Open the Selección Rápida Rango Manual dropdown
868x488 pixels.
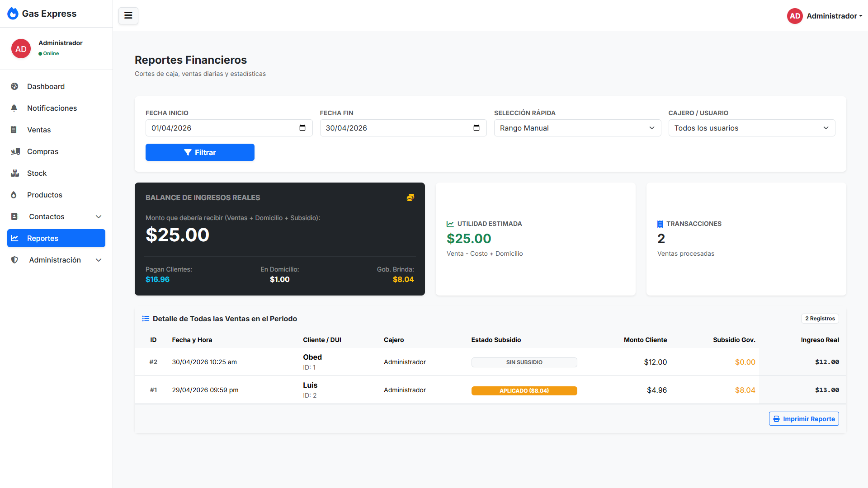click(x=577, y=128)
